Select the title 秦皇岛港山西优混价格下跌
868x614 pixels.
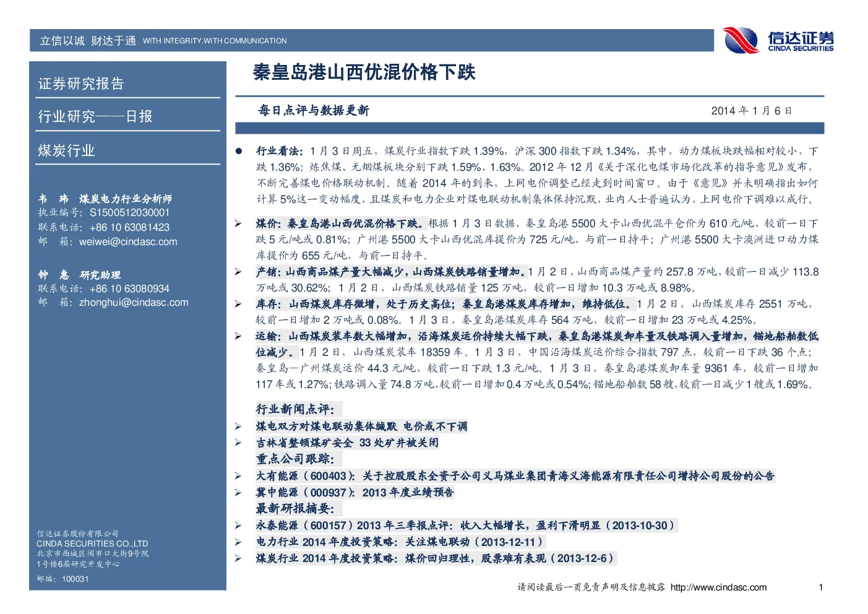pos(364,72)
